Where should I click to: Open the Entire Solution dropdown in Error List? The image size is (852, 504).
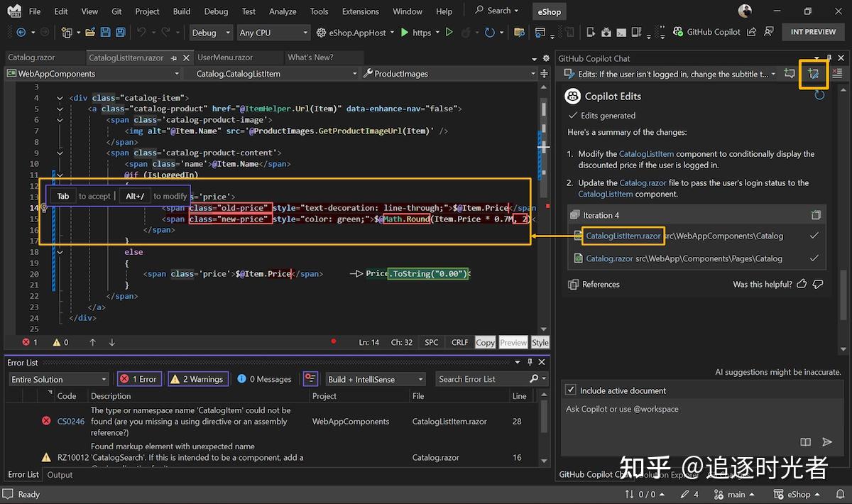58,379
